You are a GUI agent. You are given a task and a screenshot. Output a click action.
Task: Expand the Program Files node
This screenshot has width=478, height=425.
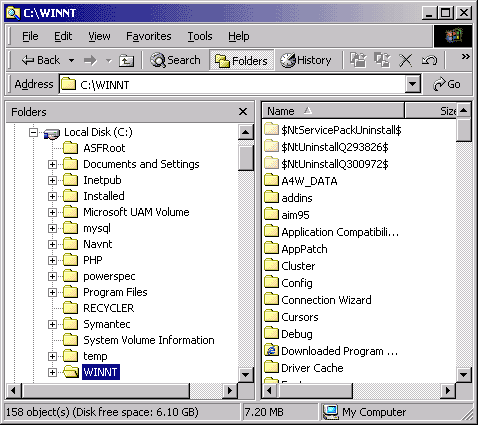point(52,292)
